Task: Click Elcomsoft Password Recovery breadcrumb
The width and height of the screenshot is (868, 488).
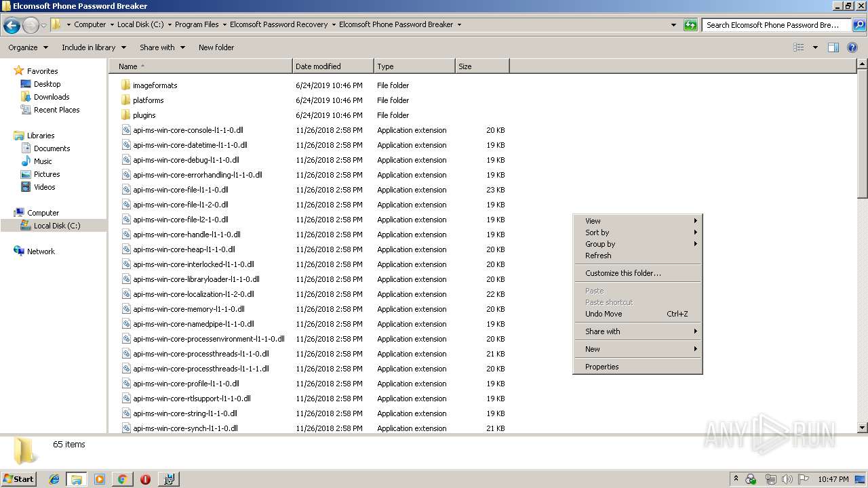Action: tap(279, 24)
